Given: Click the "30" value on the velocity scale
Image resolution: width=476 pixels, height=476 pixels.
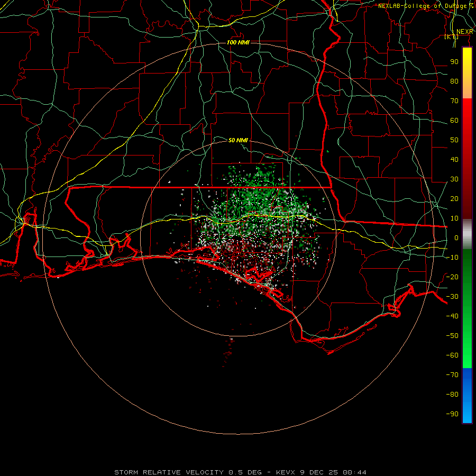Looking at the screenshot, I should tap(454, 179).
